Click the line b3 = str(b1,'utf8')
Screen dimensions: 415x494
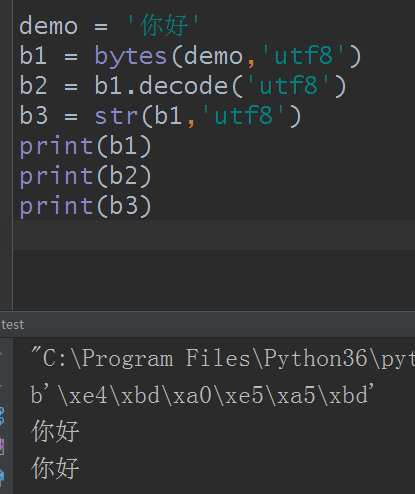(160, 116)
